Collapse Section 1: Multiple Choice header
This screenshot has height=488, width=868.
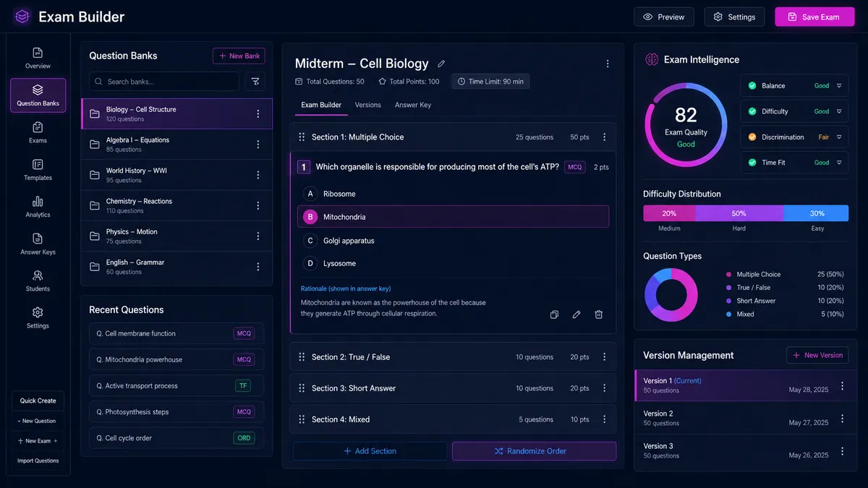point(453,137)
